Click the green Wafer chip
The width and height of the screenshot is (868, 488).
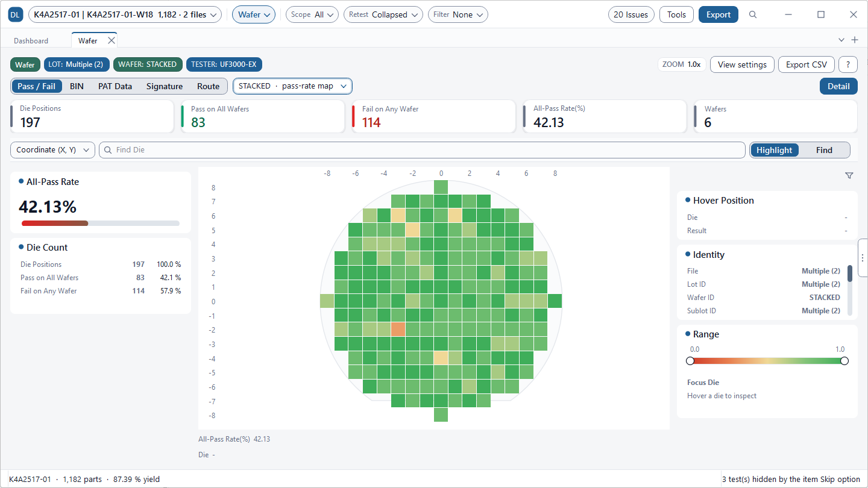(x=25, y=64)
